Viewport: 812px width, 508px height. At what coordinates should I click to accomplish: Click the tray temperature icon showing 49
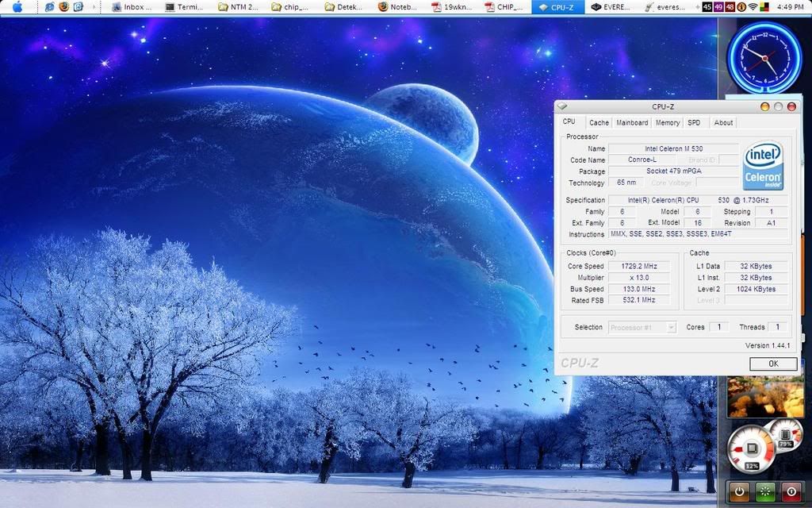coord(718,7)
